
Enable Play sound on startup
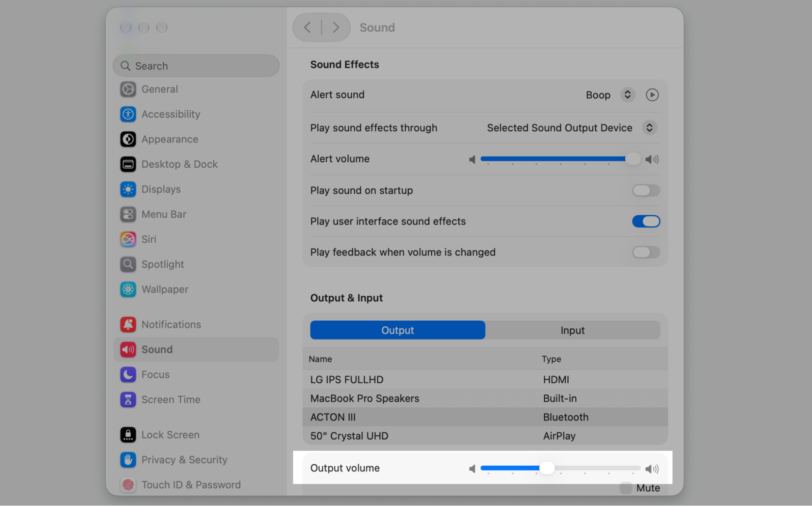[x=646, y=191]
